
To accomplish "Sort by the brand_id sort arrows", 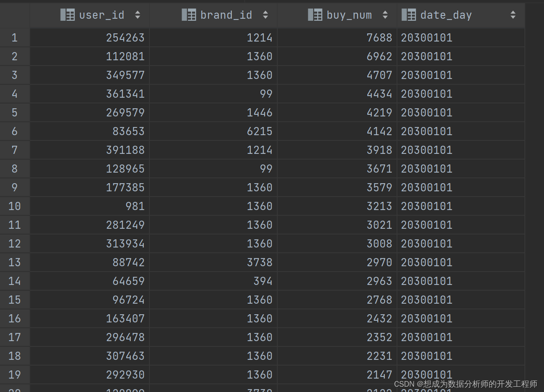I will (x=265, y=15).
